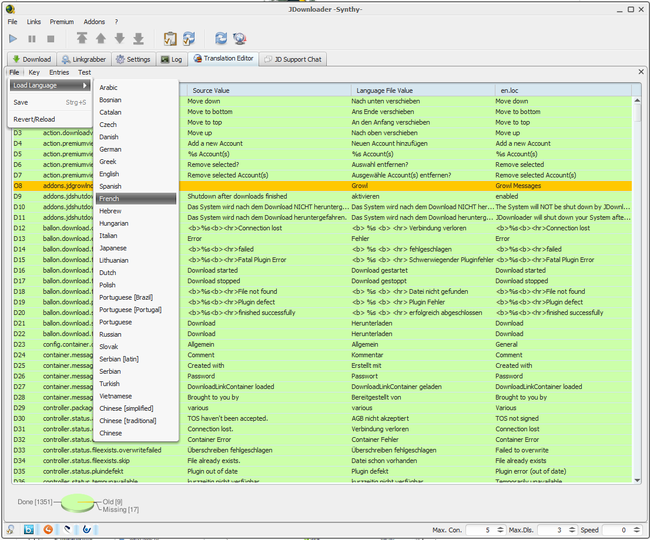Open the Links menu

pos(34,22)
